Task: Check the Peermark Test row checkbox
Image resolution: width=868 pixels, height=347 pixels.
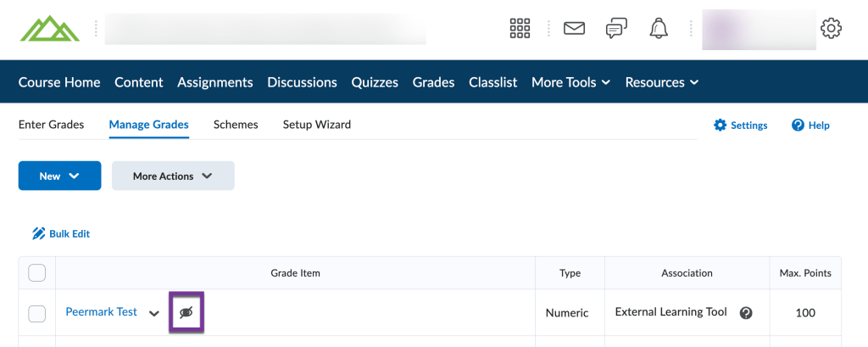Action: [x=37, y=313]
